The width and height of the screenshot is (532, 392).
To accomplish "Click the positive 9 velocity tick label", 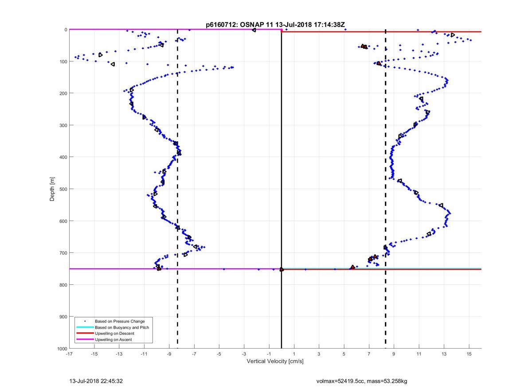I will click(394, 354).
